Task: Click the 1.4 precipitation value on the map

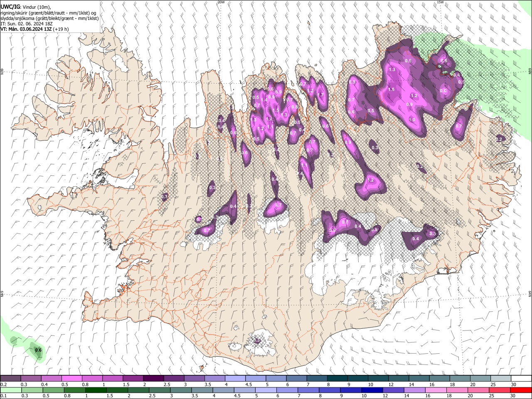Action: tap(264, 100)
